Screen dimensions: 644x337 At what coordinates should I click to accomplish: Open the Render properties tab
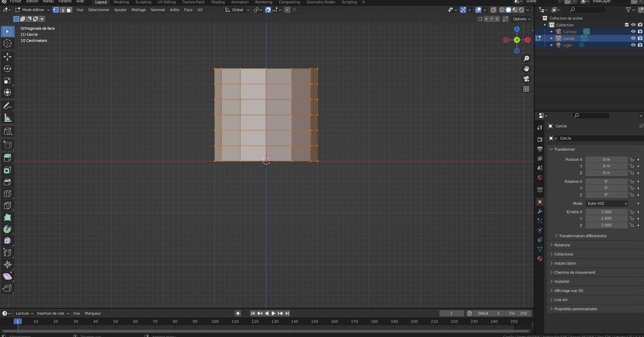(540, 139)
